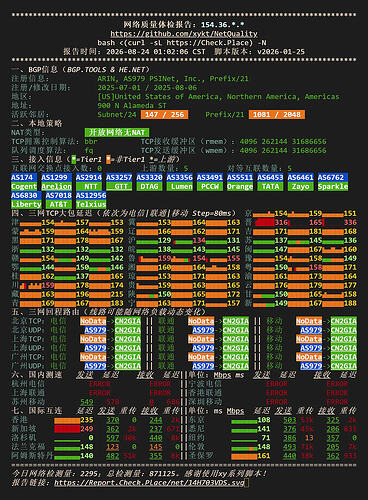Click the 482 send speed for 阿姆斯特丹
This screenshot has height=500, width=368.
coord(113,456)
